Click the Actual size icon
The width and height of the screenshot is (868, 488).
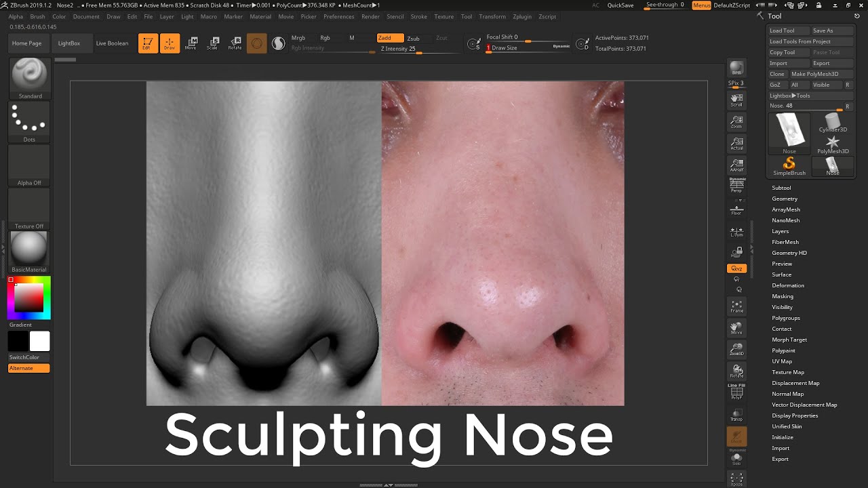click(736, 144)
